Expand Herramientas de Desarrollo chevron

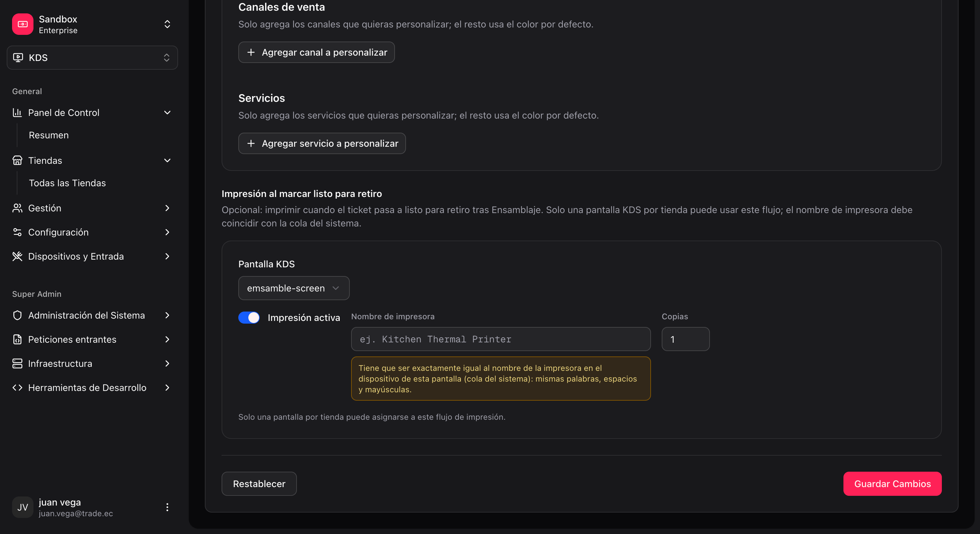coord(167,388)
